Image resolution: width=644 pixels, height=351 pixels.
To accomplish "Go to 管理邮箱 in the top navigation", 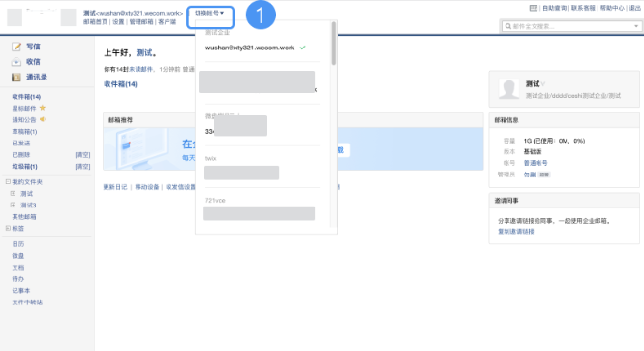I will (141, 21).
